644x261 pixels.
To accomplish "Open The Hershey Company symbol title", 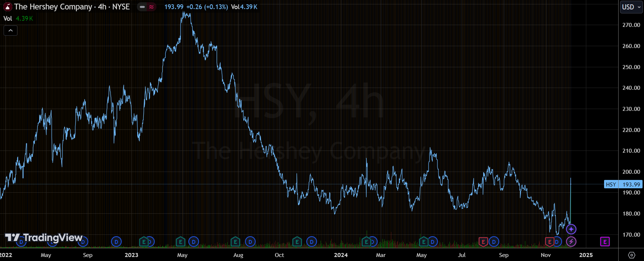I will pos(72,7).
